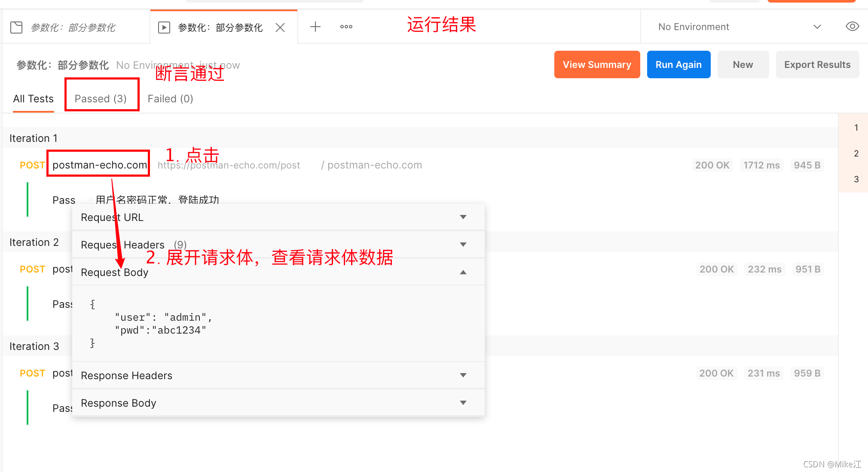
Task: Open a new tab with the plus icon
Action: coord(315,27)
